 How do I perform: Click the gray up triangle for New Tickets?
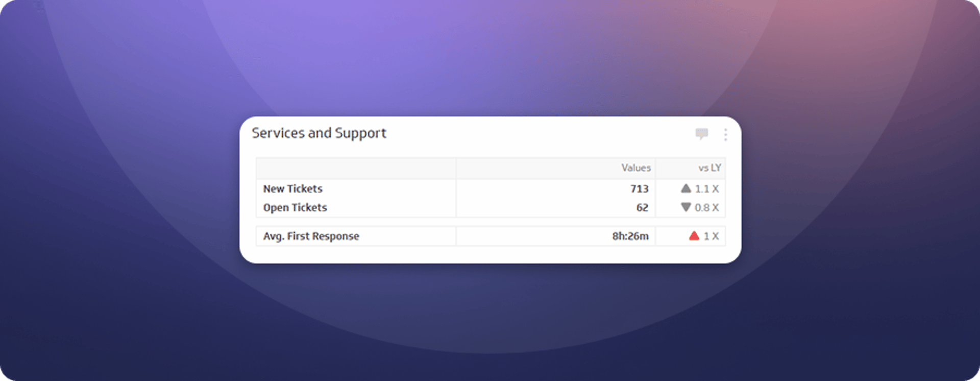click(686, 188)
